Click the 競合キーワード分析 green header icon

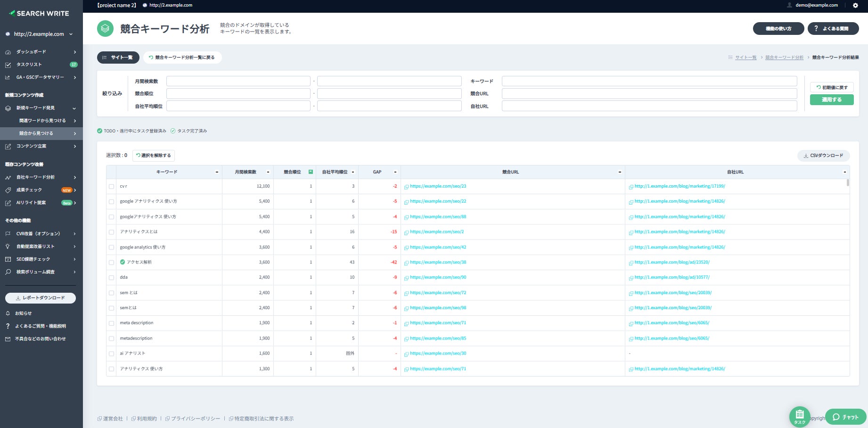pyautogui.click(x=105, y=29)
